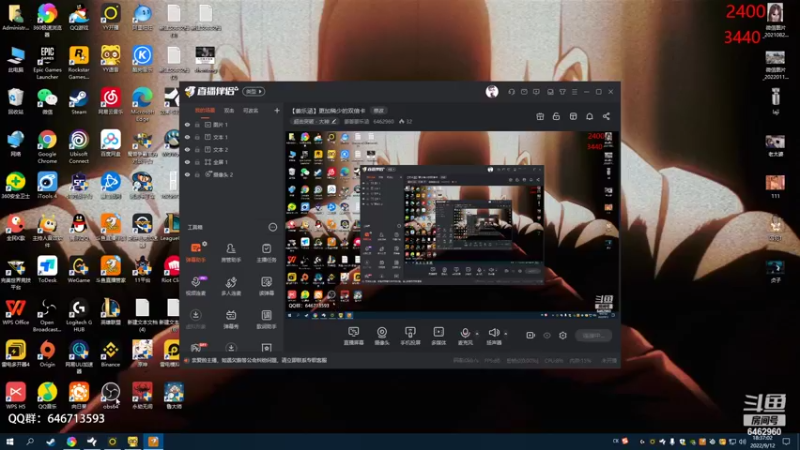Open settings gear in the streaming toolbar
This screenshot has height=450, width=800.
tap(563, 335)
